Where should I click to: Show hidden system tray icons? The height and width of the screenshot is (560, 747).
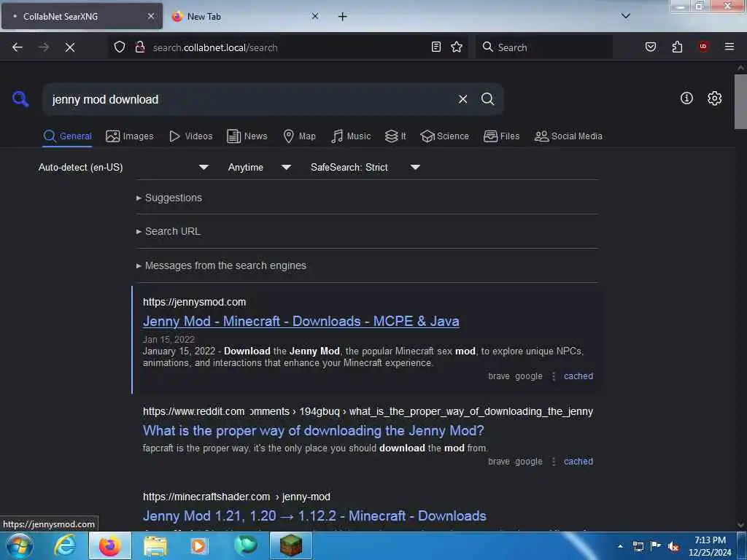[620, 546]
